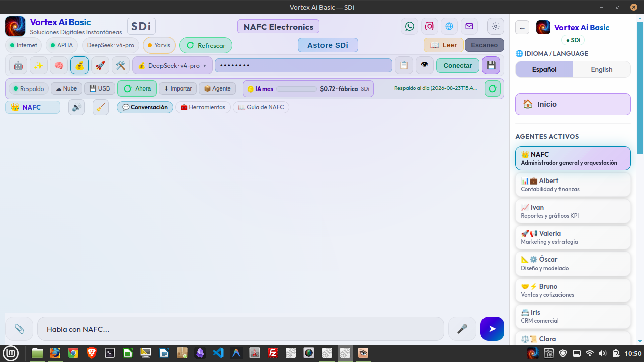Click the IA mes usage progress bar
The width and height of the screenshot is (644, 362).
(297, 89)
